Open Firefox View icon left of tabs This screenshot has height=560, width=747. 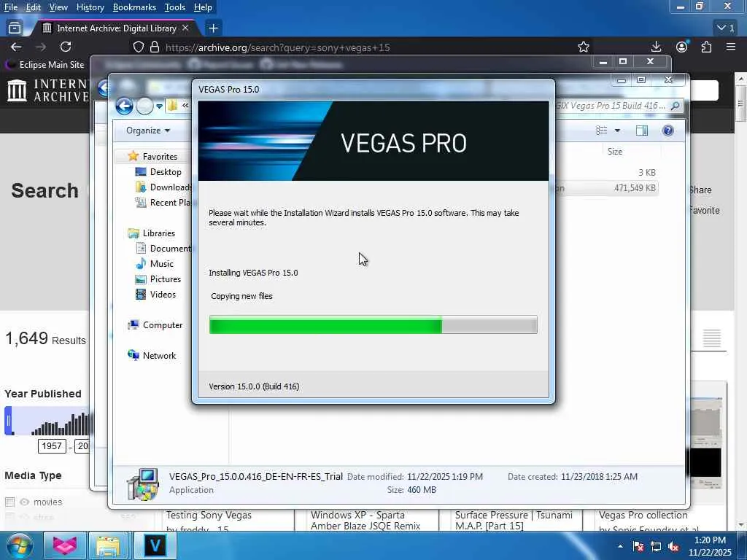click(x=15, y=28)
